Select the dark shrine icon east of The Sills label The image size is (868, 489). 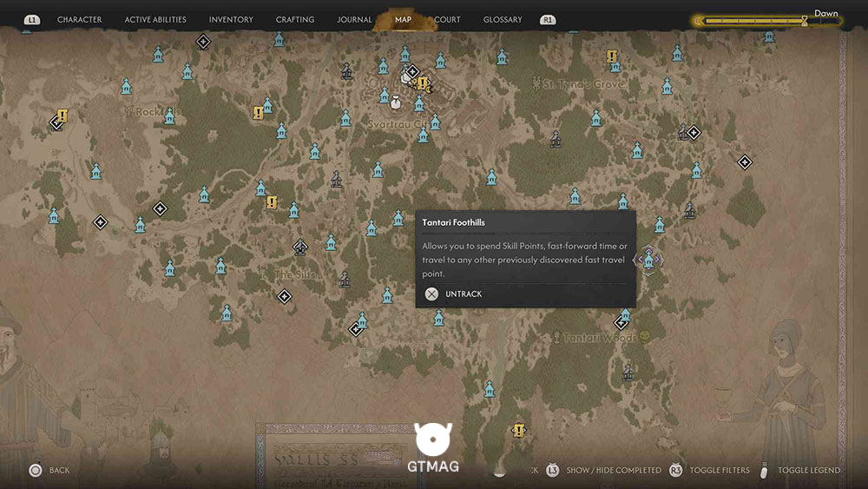tap(345, 279)
